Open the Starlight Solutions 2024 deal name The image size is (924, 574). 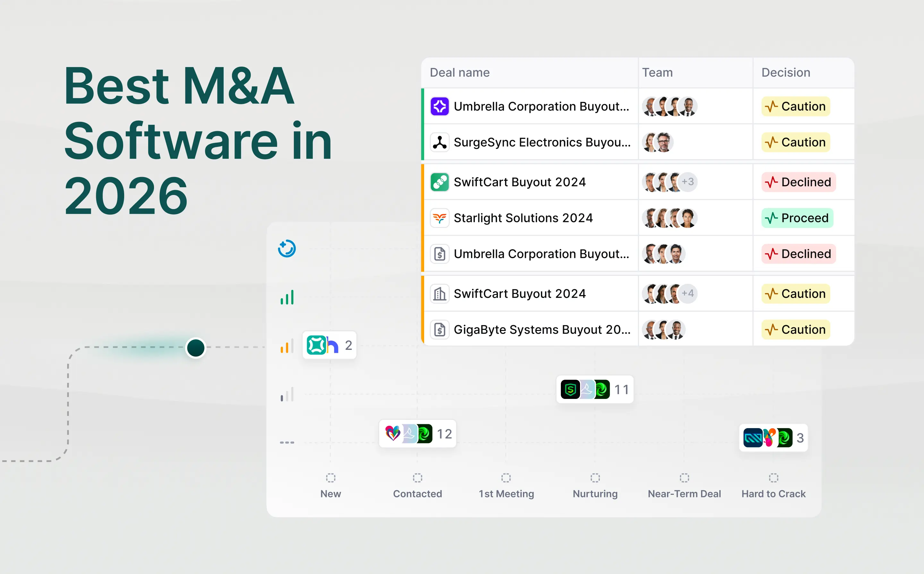pos(523,218)
